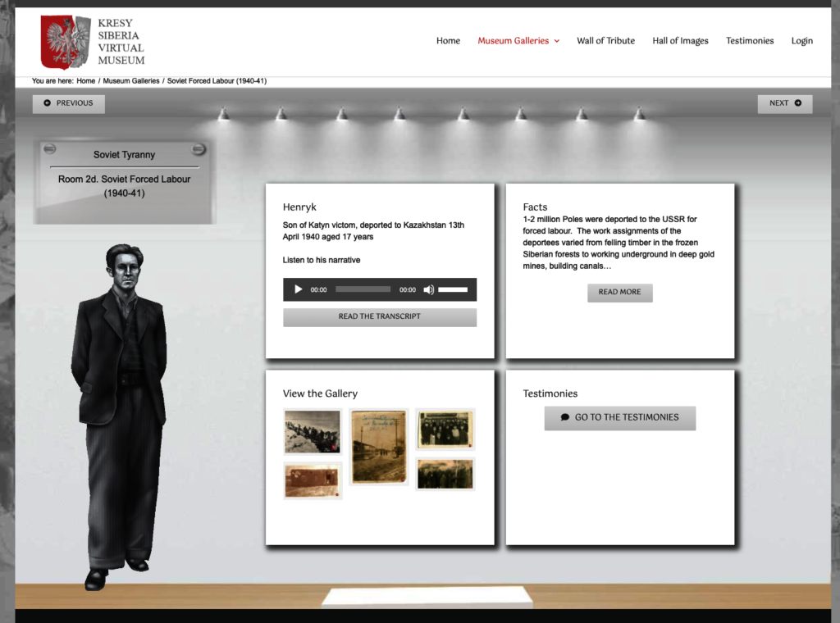Viewport: 840px width, 623px height.
Task: Go to Wall of Tribute page
Action: (x=605, y=41)
